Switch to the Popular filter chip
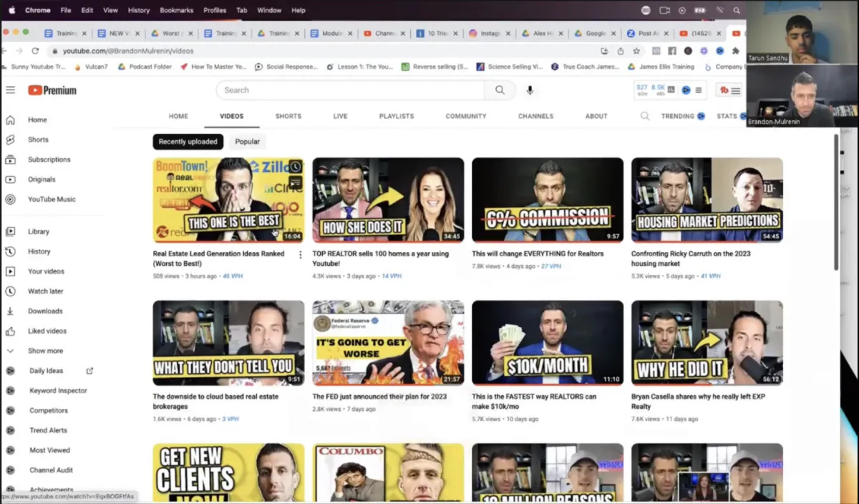Viewport: 859px width, 504px height. tap(248, 142)
